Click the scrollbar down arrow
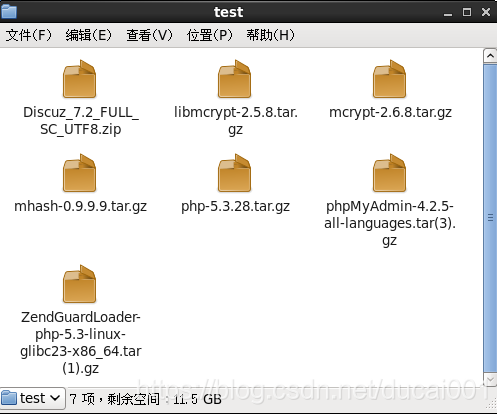 click(x=490, y=379)
